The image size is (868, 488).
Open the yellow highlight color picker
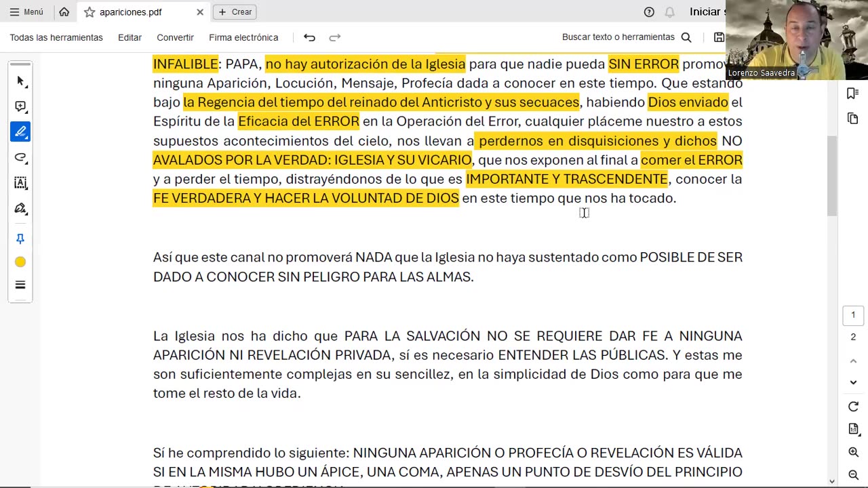pyautogui.click(x=20, y=262)
